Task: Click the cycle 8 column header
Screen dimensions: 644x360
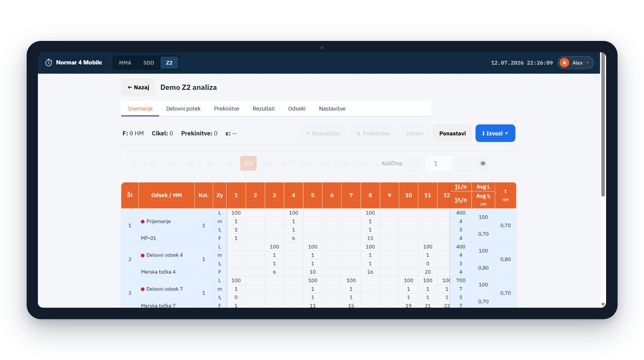Action: click(370, 195)
